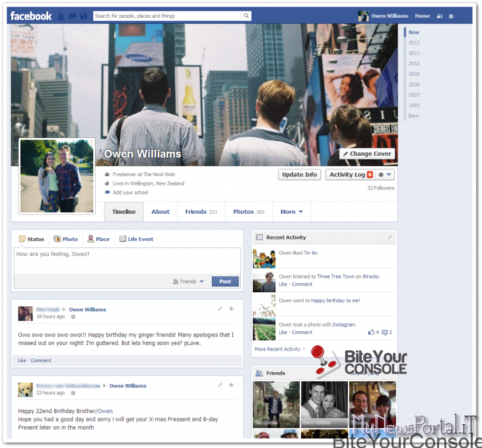Open the profile picture thumbnail
Viewport: 482px width, 448px height.
click(57, 176)
